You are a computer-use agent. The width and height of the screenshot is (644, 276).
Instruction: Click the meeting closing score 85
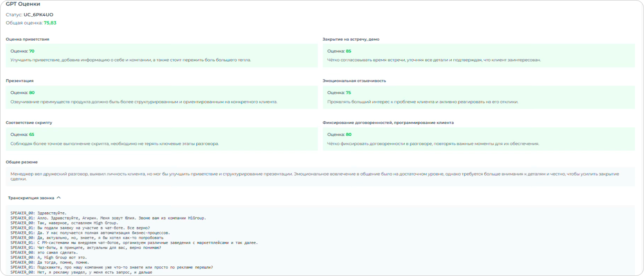point(348,51)
